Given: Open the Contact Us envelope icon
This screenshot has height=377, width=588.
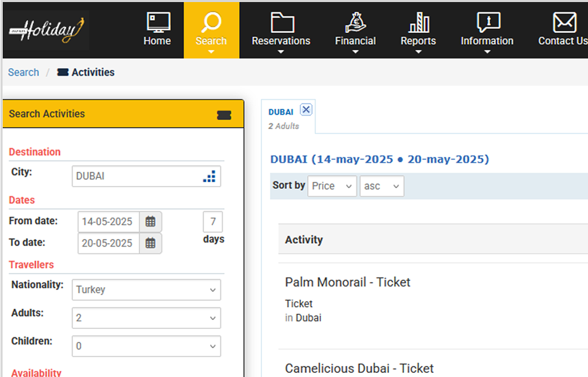Looking at the screenshot, I should 565,23.
